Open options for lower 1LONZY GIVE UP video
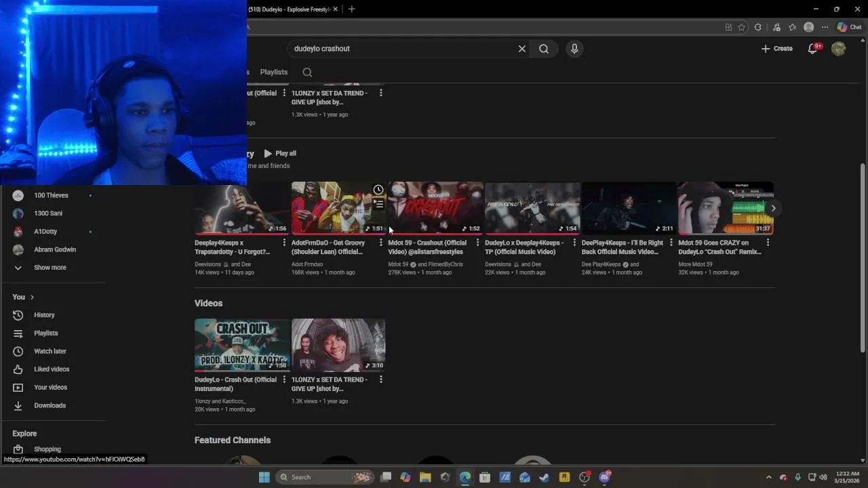Image resolution: width=868 pixels, height=488 pixels. tap(380, 380)
